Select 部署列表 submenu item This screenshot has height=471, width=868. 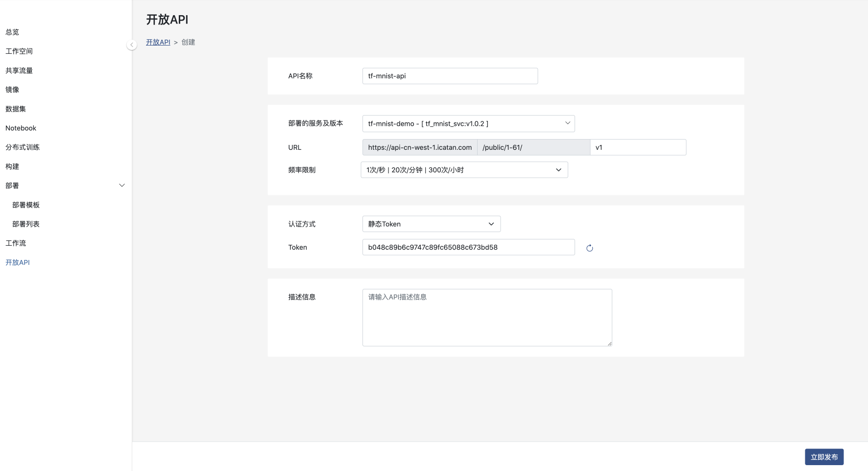(26, 224)
